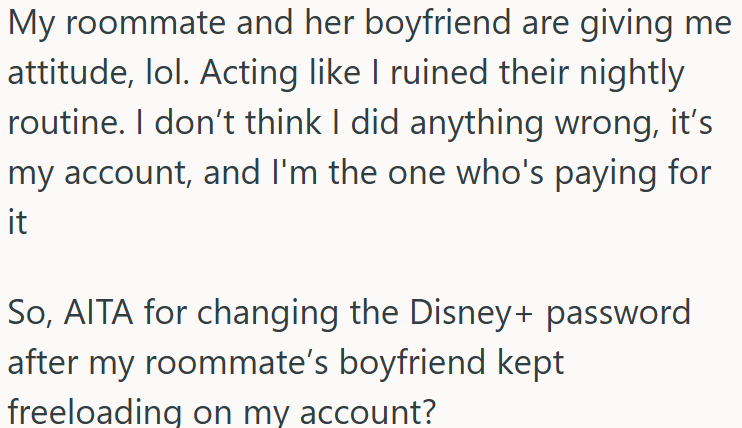
Task: Click the word "wrong," in the third line
Action: pyautogui.click(x=607, y=125)
